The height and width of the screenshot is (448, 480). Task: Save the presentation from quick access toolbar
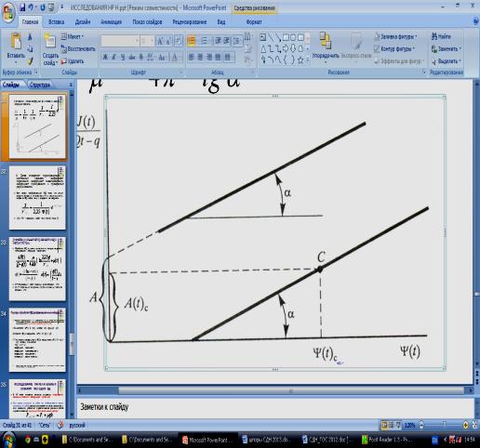point(22,7)
